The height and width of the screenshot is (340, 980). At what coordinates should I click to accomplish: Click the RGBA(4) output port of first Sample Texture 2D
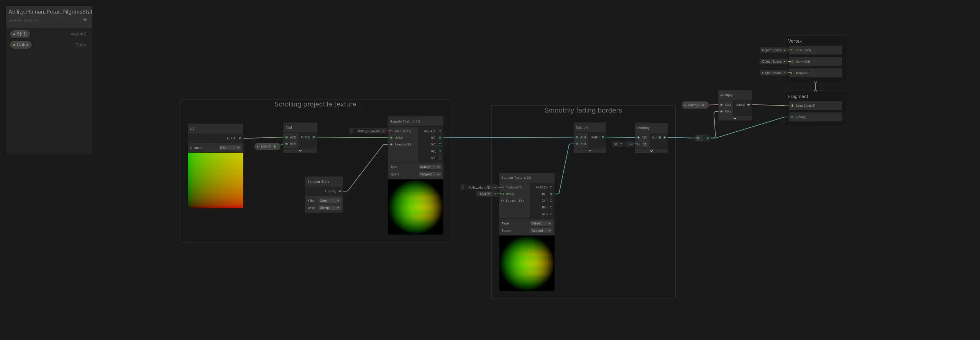pos(440,131)
